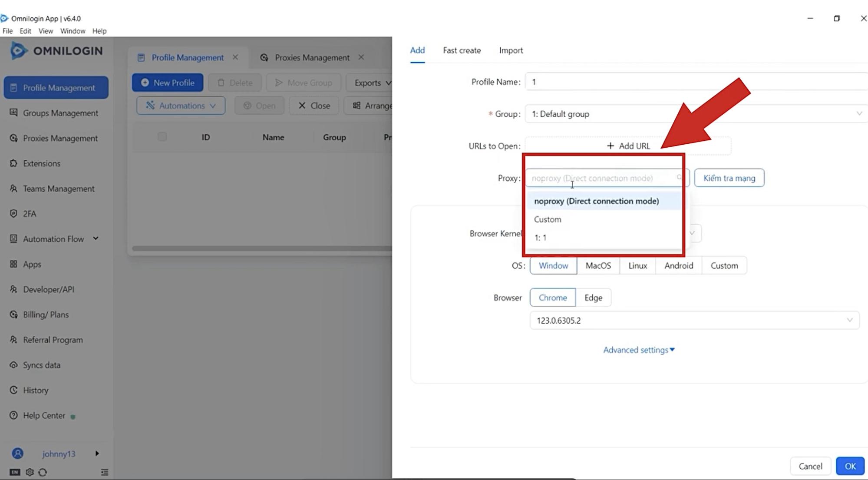Click OK to create profile
This screenshot has width=868, height=480.
click(850, 466)
